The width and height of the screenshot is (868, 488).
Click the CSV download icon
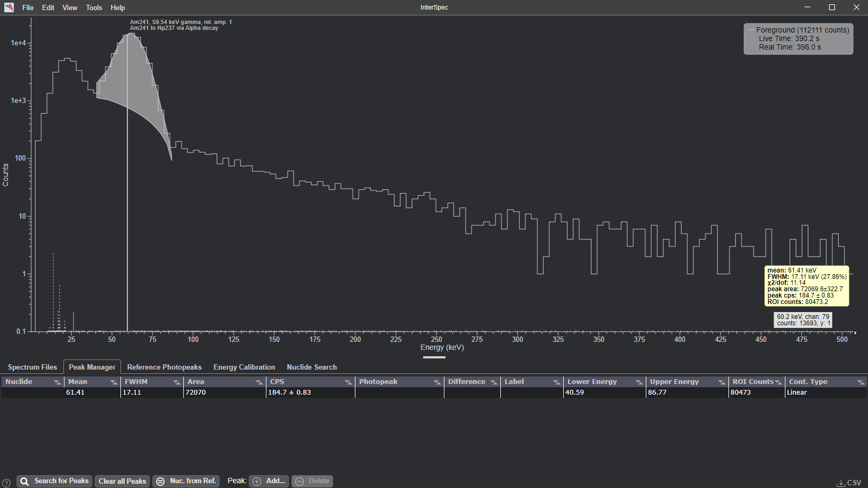pos(840,483)
